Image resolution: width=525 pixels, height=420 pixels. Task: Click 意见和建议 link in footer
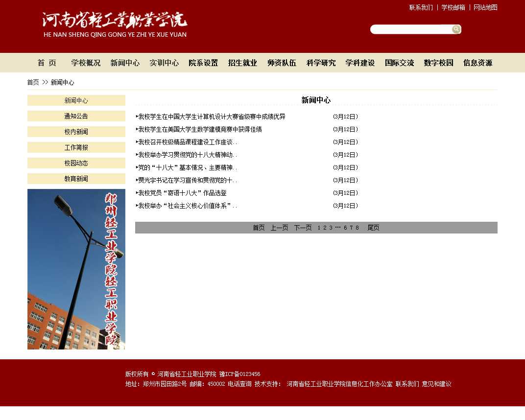point(436,384)
